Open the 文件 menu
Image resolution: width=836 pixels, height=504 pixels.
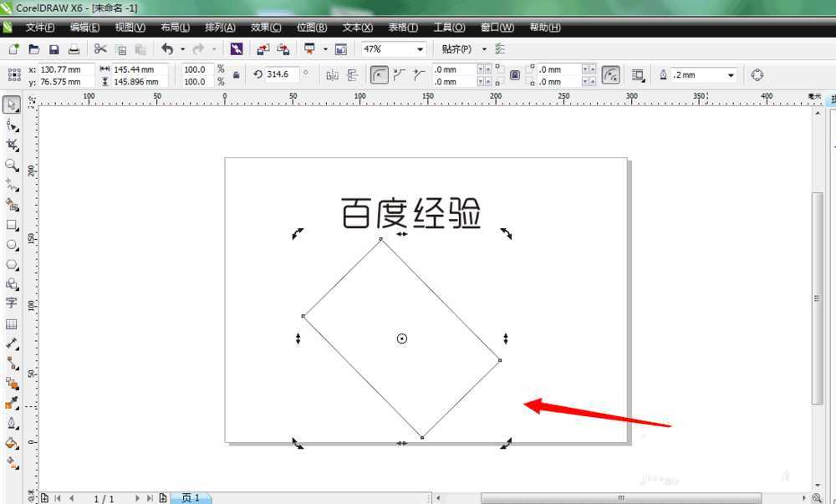point(38,27)
